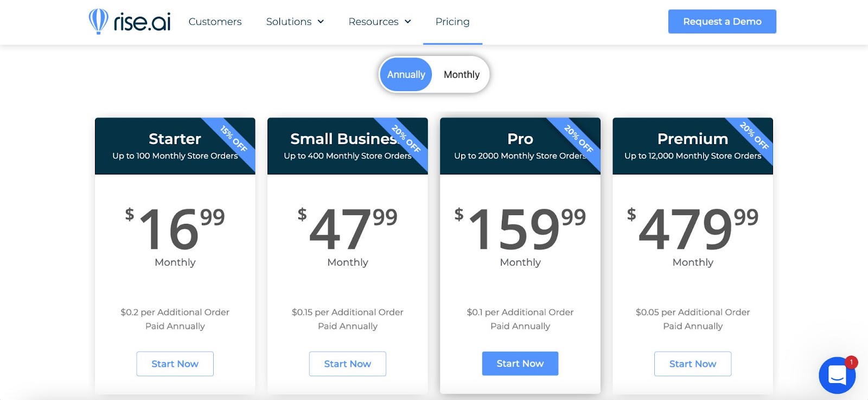This screenshot has height=400, width=868.
Task: Click the rise.ai balloon logo
Action: [x=99, y=22]
